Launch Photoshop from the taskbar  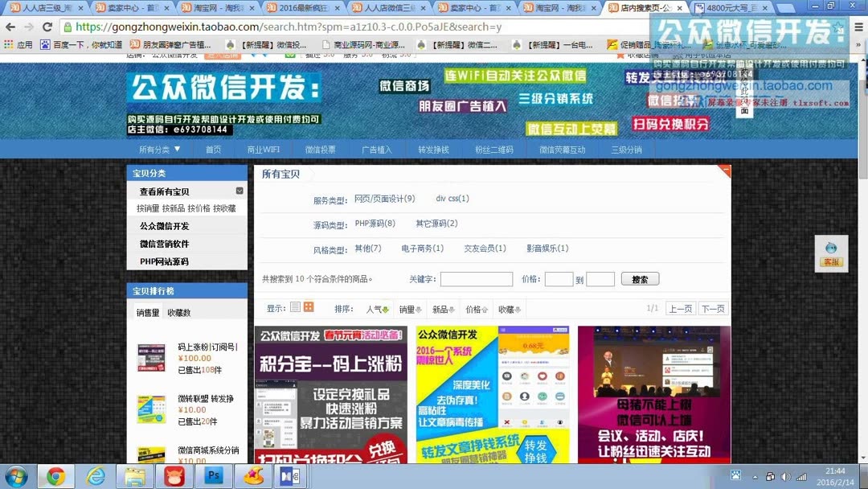point(213,476)
